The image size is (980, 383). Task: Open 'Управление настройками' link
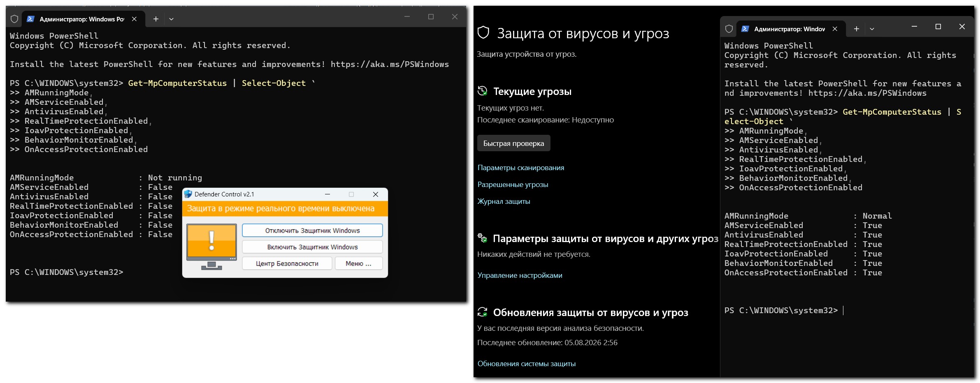tap(520, 275)
